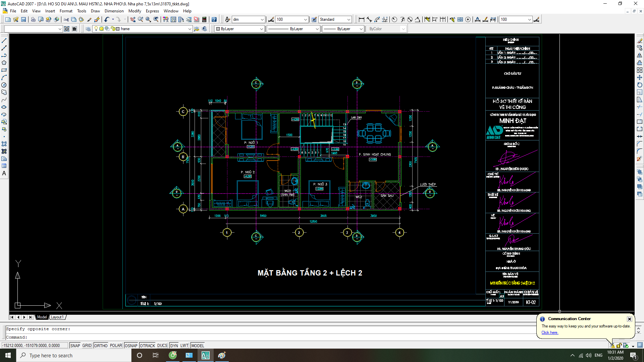The height and width of the screenshot is (362, 644).
Task: Select the Ellipse draw tool
Action: click(4, 107)
